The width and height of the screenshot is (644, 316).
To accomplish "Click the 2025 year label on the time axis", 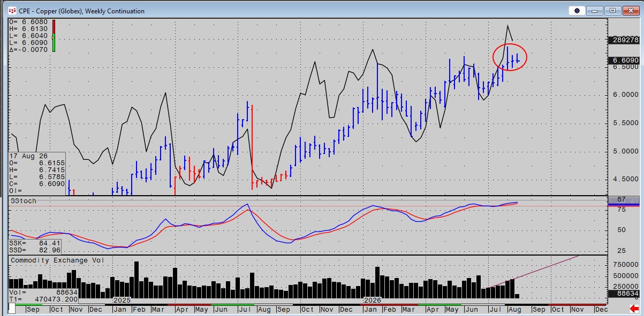I will pos(122,300).
